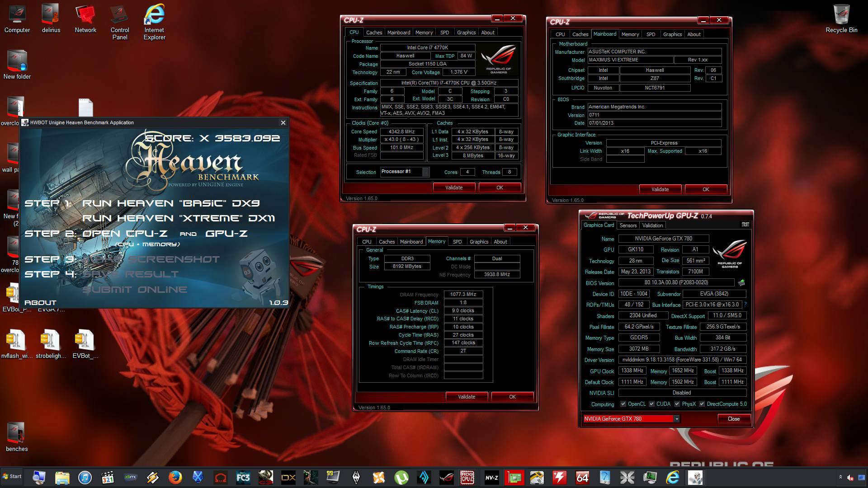Click the Close button in GPU-Z
This screenshot has height=488, width=868.
pyautogui.click(x=734, y=419)
